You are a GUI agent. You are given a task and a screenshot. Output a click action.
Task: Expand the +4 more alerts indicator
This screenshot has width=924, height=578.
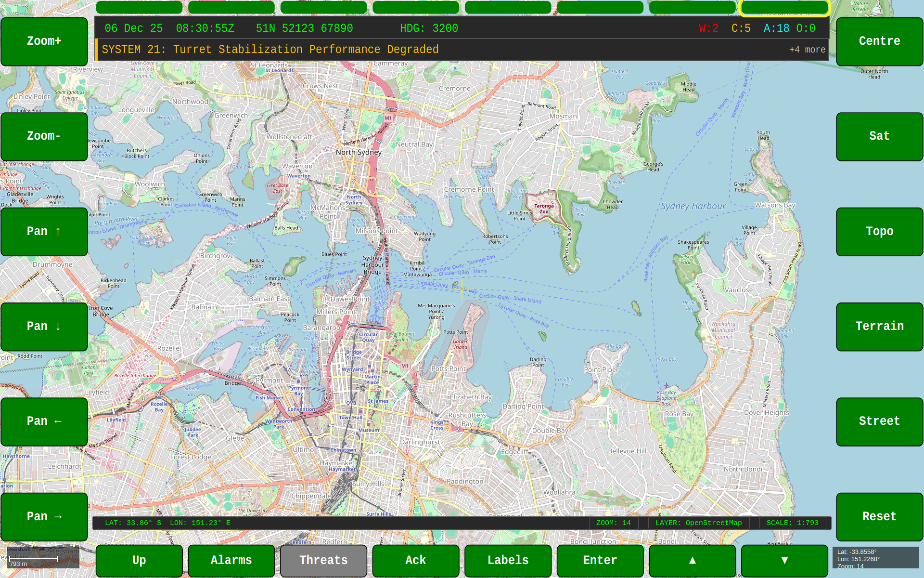[807, 50]
